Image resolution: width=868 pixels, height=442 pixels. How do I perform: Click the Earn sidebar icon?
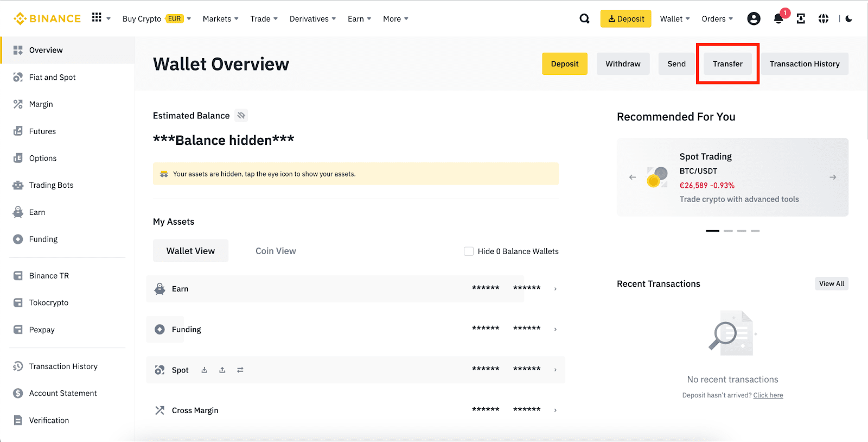click(x=18, y=212)
